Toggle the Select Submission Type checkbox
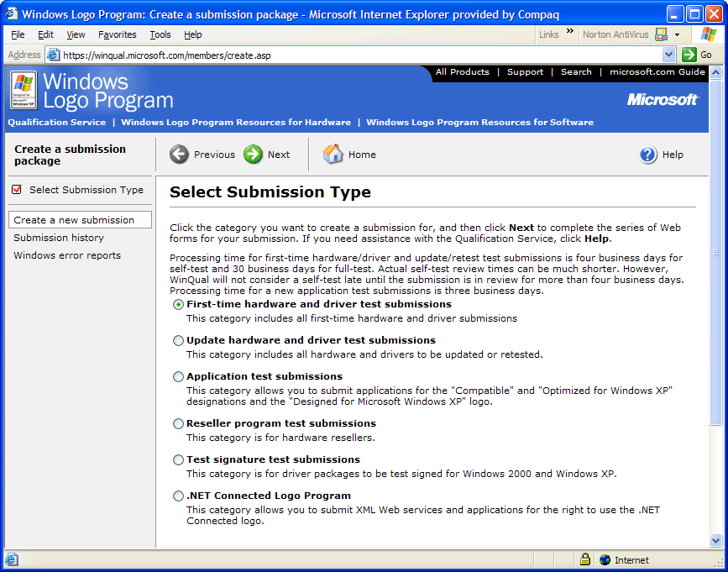728x572 pixels. (x=17, y=190)
